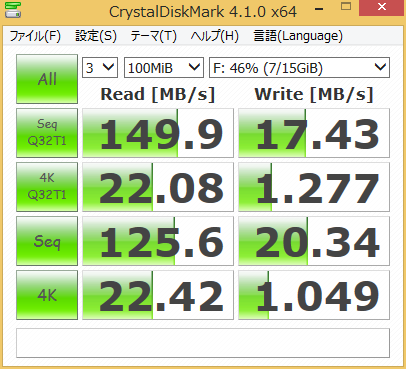Select the 4K Q32T1 read result 22.08
The height and width of the screenshot is (369, 406).
[x=158, y=187]
